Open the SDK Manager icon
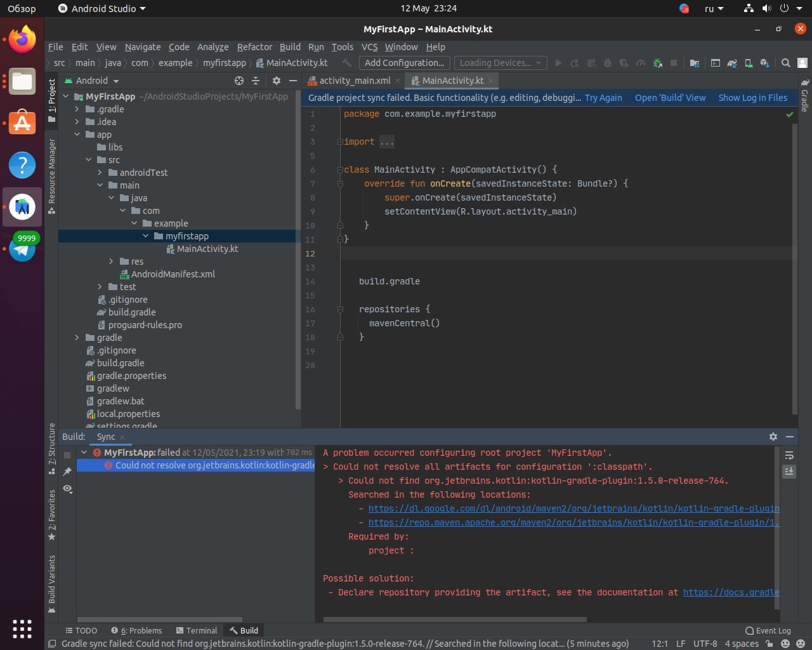 point(765,63)
